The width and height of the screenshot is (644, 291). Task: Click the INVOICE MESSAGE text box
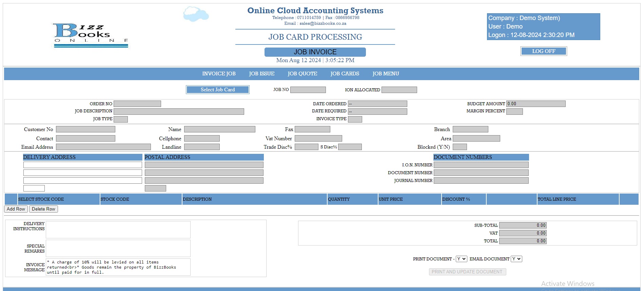[118, 267]
